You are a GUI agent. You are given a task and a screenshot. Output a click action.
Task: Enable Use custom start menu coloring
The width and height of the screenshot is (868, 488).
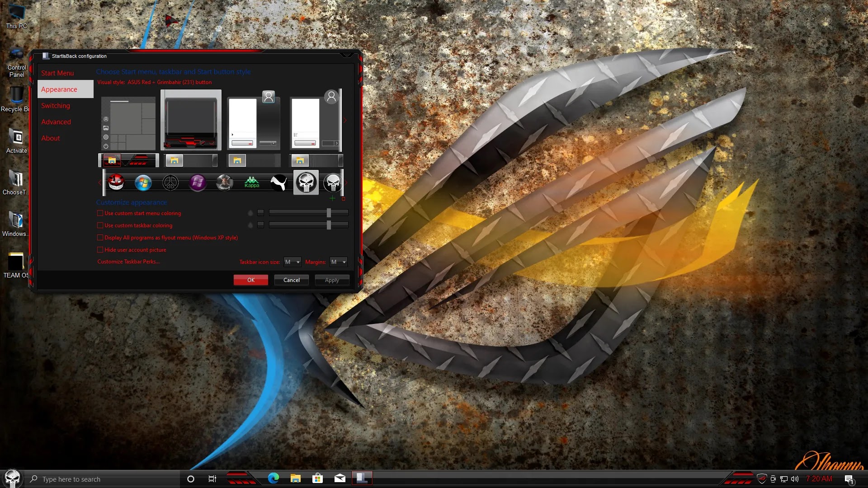(x=100, y=213)
